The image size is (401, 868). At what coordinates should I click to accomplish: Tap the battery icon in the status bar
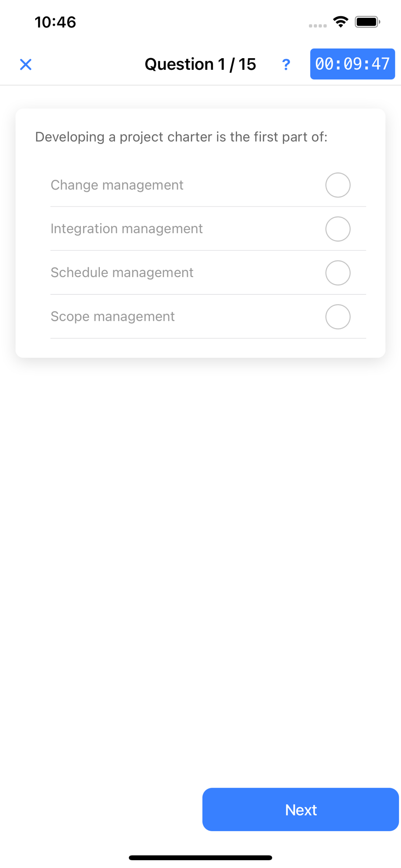point(367,22)
